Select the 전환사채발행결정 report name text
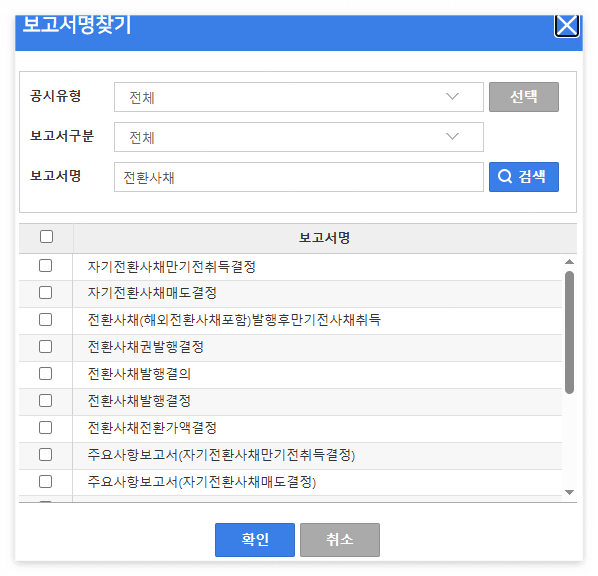 tap(139, 401)
